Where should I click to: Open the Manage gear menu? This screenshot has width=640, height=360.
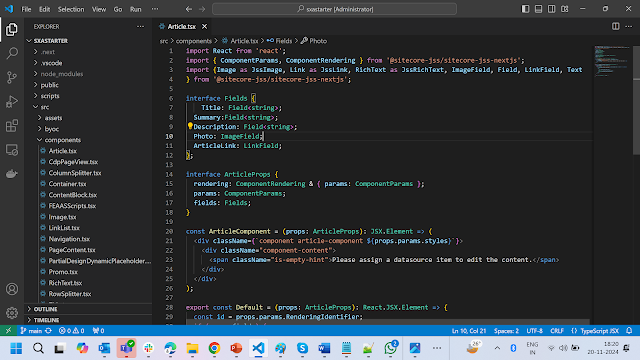[12, 313]
